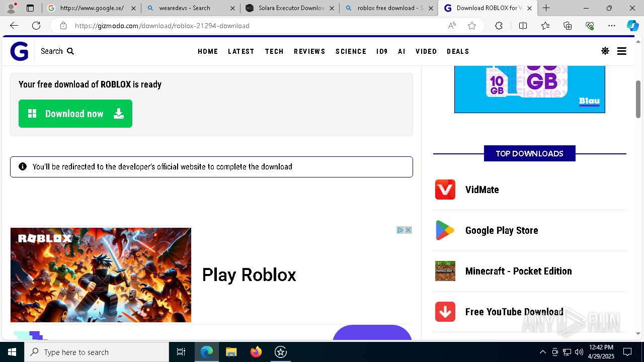This screenshot has height=362, width=644.
Task: Click the Read aloud icon
Action: pos(452,26)
